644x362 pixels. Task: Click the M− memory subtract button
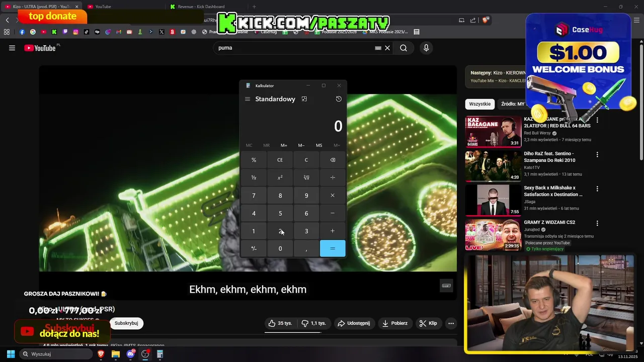tap(301, 145)
